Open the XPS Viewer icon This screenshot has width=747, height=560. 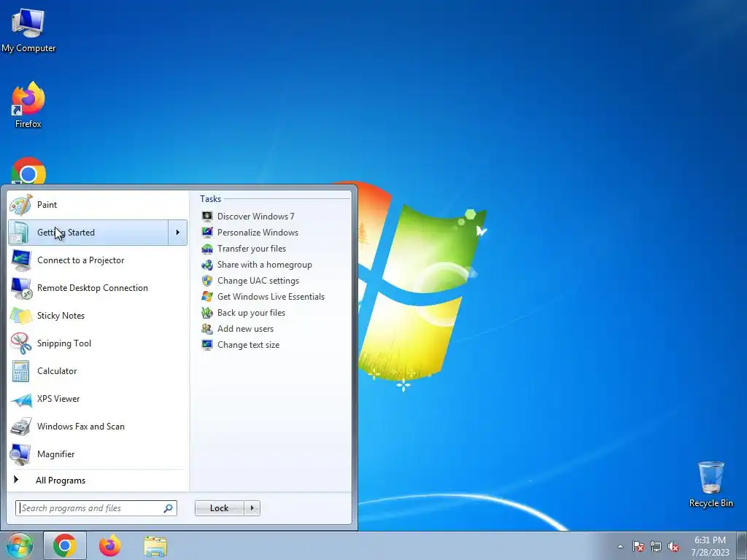(20, 399)
